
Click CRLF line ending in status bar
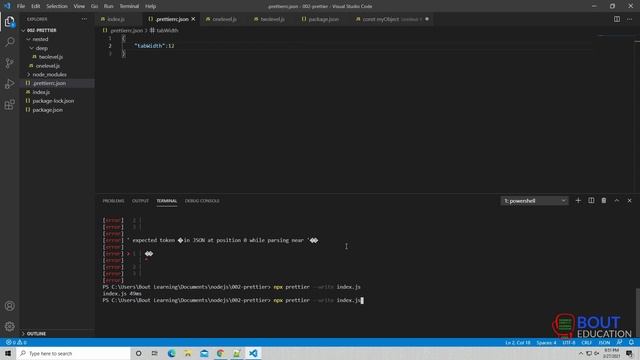click(586, 342)
